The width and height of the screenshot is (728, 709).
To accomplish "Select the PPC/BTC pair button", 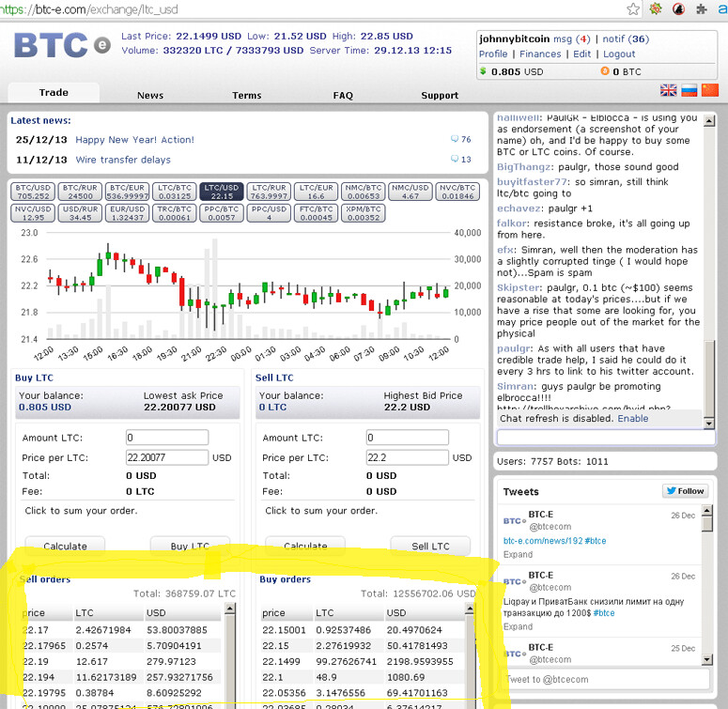I will point(222,213).
